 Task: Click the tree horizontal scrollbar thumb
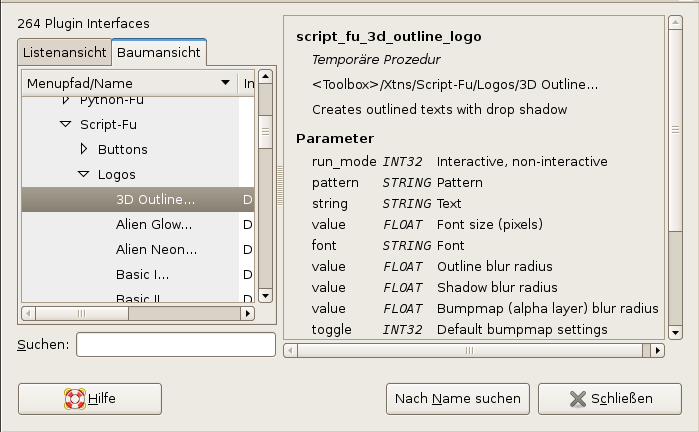pyautogui.click(x=82, y=313)
